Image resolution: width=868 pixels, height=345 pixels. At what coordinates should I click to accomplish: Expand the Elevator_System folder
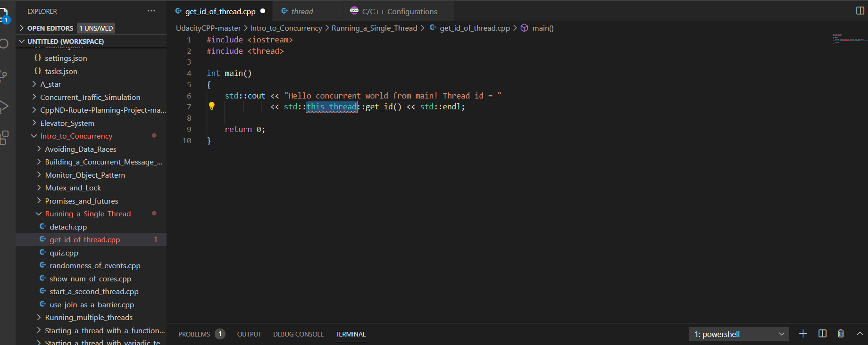pos(67,123)
